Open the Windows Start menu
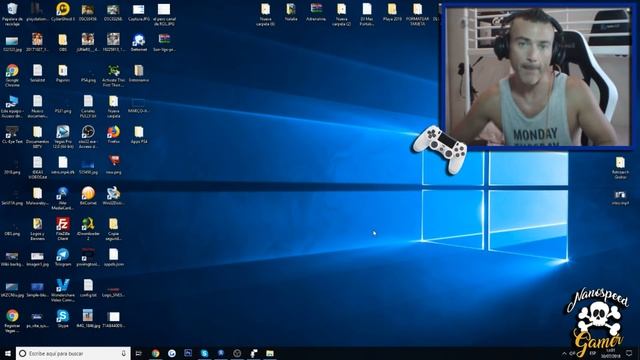640x360 pixels. click(x=7, y=353)
